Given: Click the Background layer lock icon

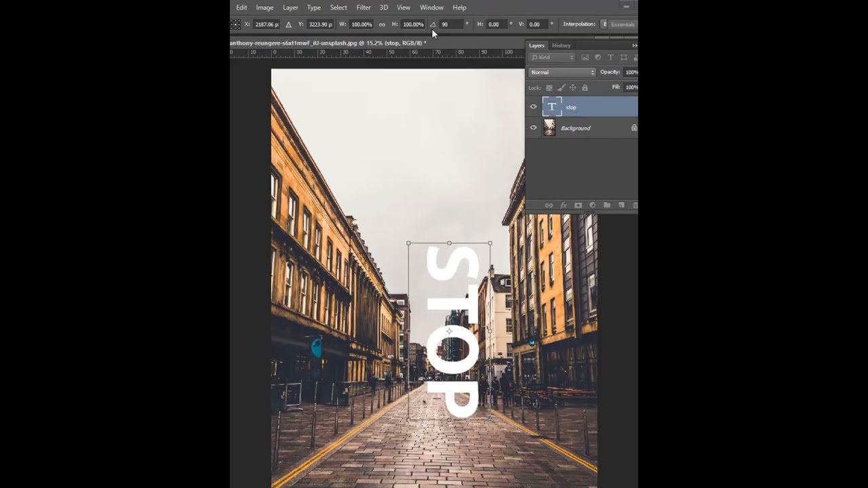Looking at the screenshot, I should pos(634,127).
